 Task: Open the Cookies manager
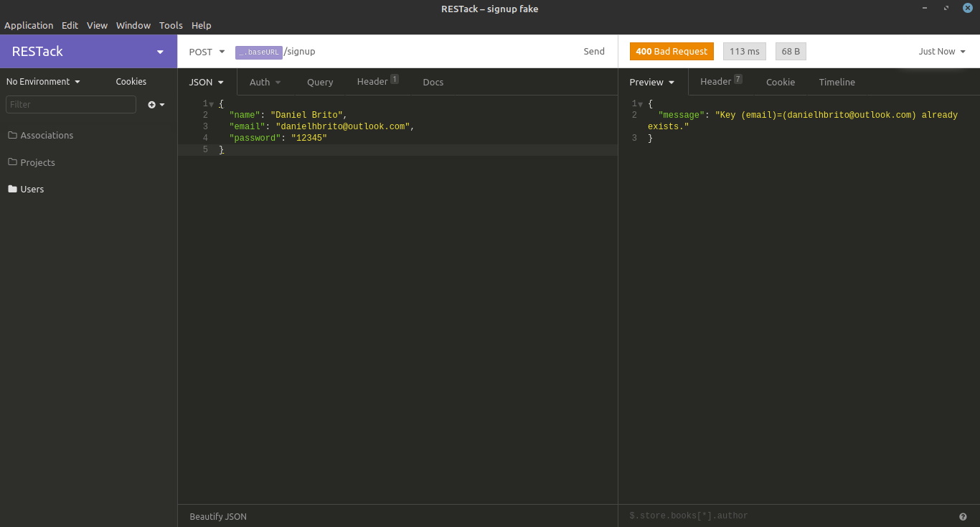[131, 82]
